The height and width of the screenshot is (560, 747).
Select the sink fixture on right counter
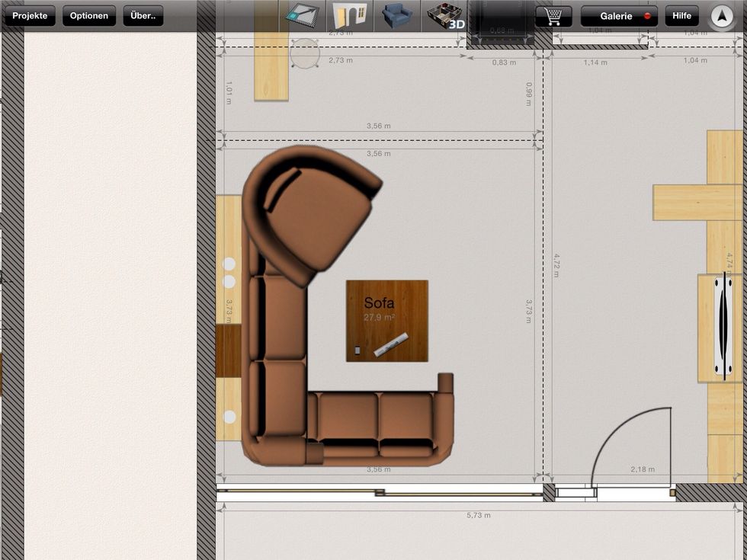tap(721, 328)
